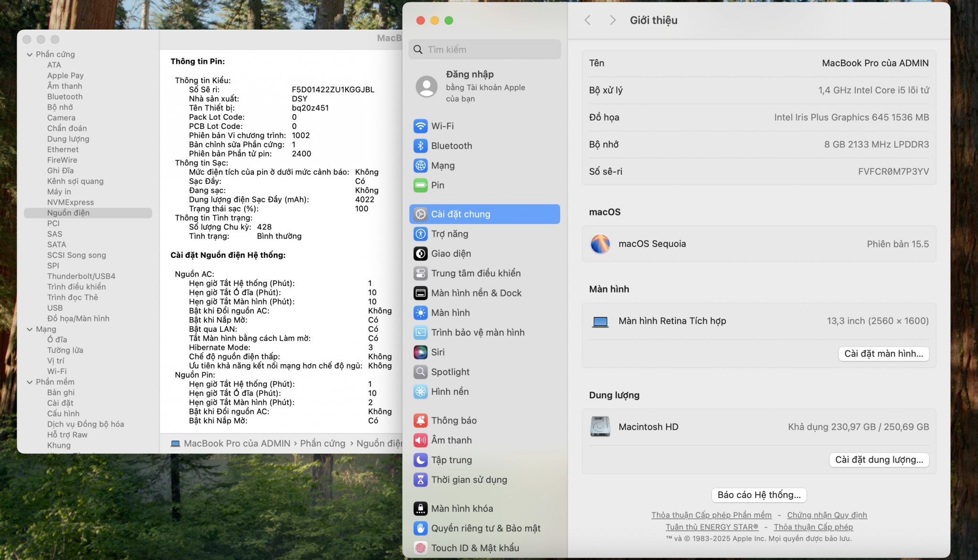The width and height of the screenshot is (978, 560).
Task: Go back with the left chevron
Action: [x=588, y=20]
